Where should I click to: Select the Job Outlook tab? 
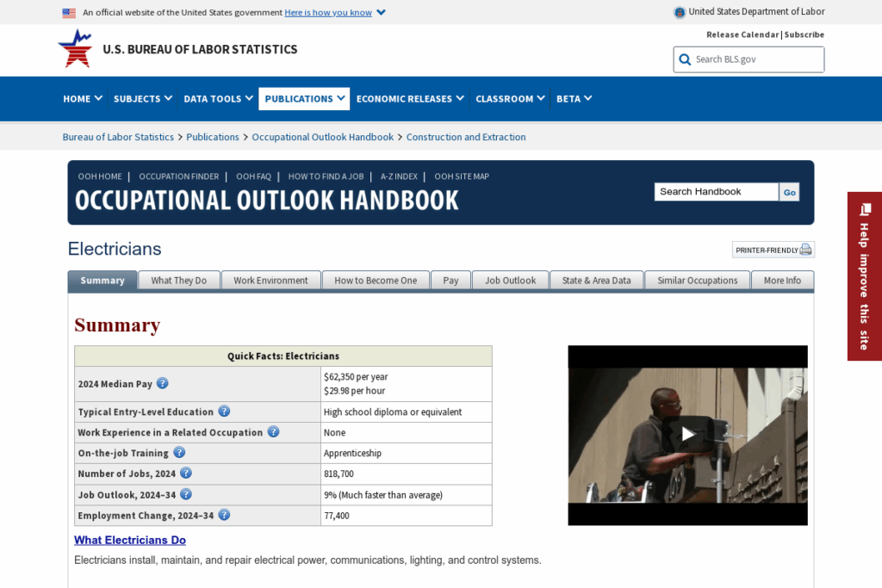point(510,280)
